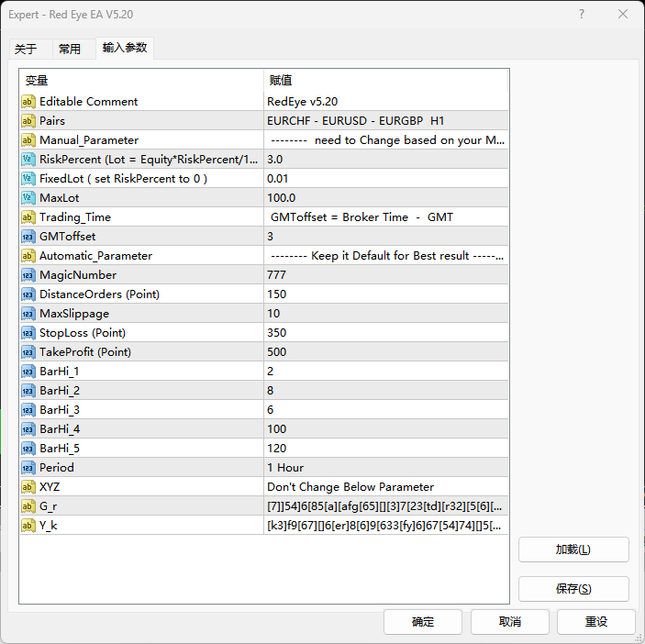Open the 常用 tab
This screenshot has width=645, height=644.
coord(70,49)
